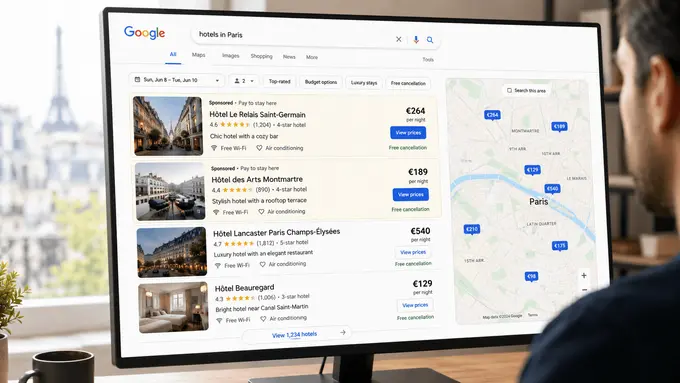Click the Free Wi-Fi icon for Hôtel Beauregard
Screen dimensions: 680x383
[x=219, y=320]
